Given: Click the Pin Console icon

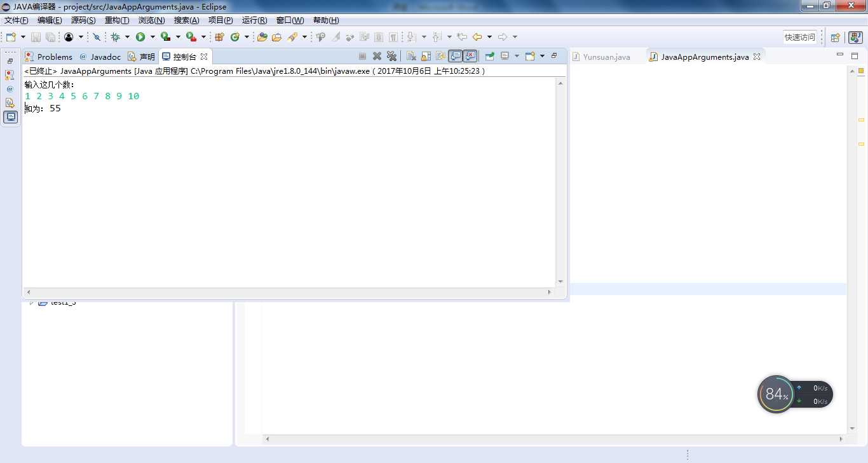Looking at the screenshot, I should [x=489, y=56].
